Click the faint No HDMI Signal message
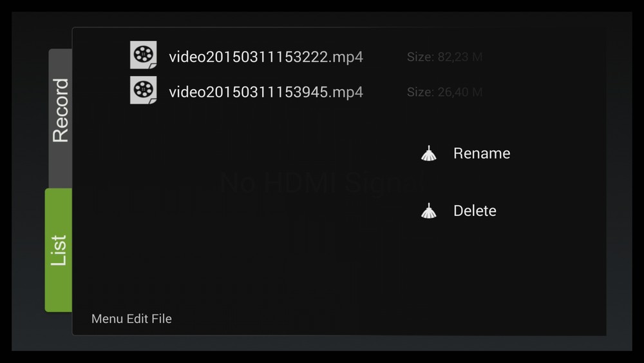644x363 pixels. (321, 182)
